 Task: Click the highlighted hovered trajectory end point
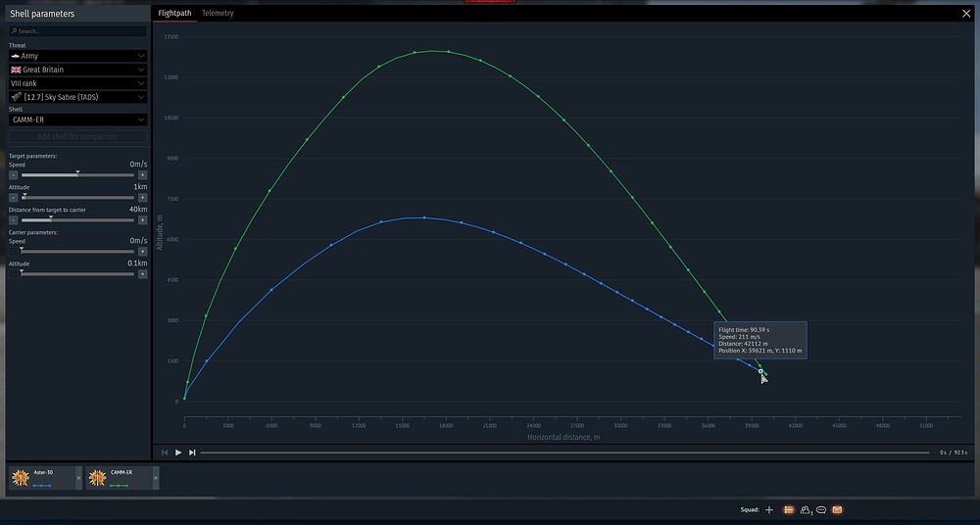point(760,371)
